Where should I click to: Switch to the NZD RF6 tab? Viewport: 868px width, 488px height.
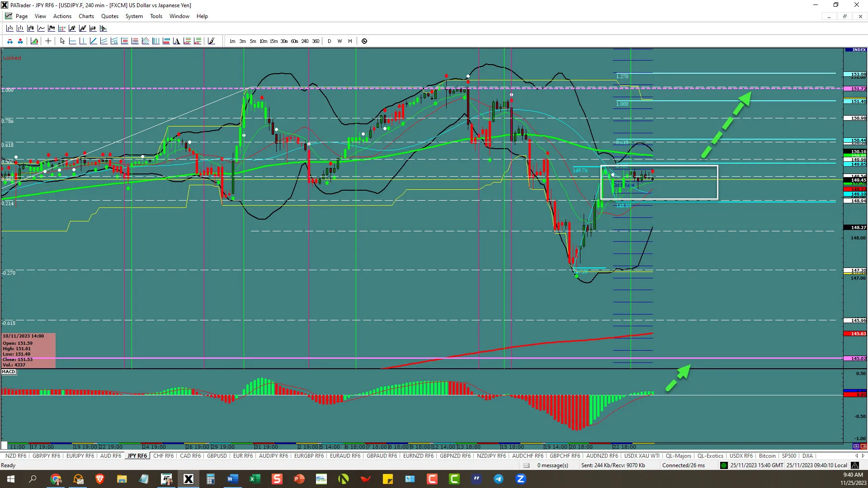click(x=16, y=456)
